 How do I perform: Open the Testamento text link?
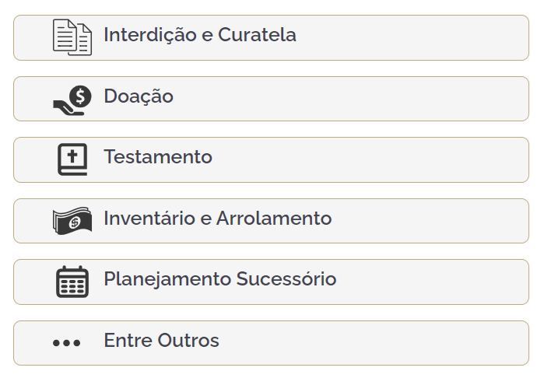[x=158, y=157]
